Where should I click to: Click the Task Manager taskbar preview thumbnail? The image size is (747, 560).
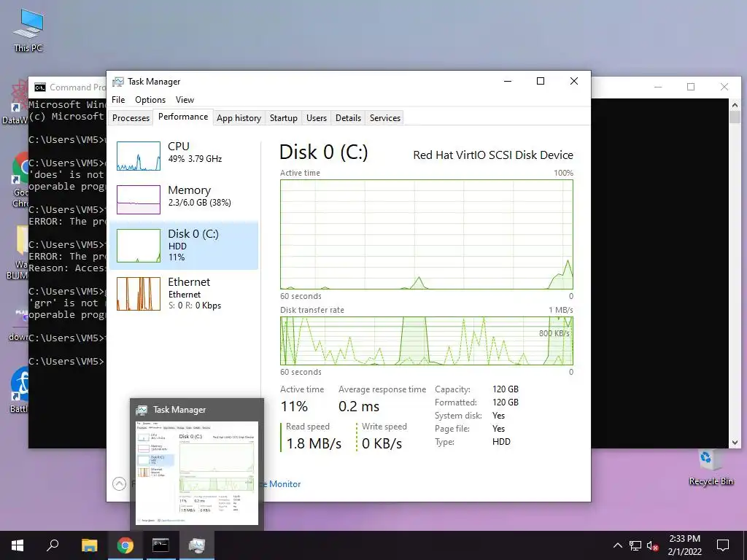pos(197,472)
